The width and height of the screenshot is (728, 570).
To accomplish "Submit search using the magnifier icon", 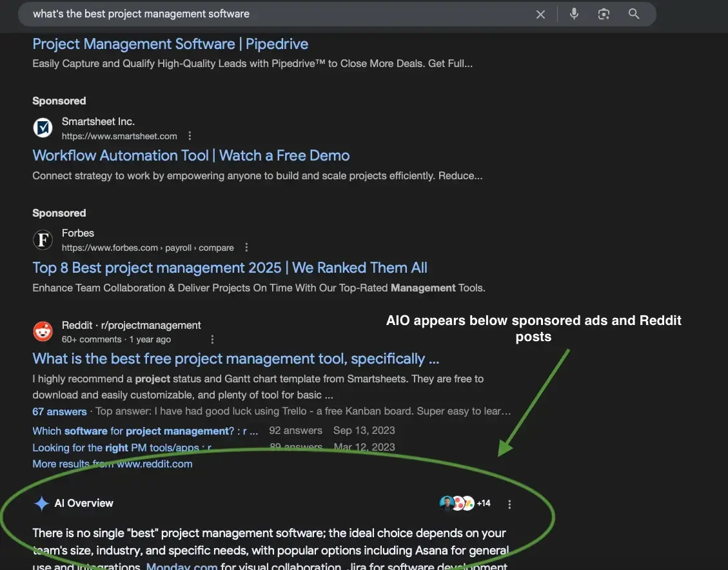I will click(634, 14).
